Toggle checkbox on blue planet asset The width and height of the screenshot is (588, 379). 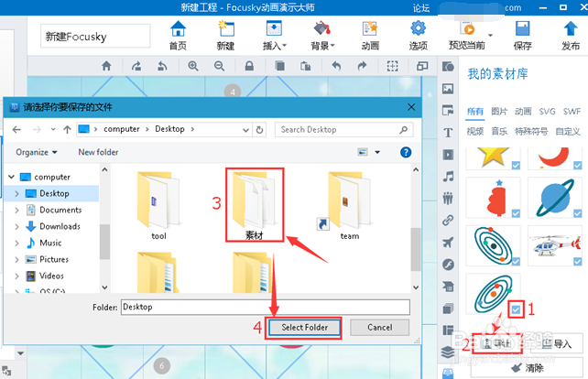(x=578, y=213)
